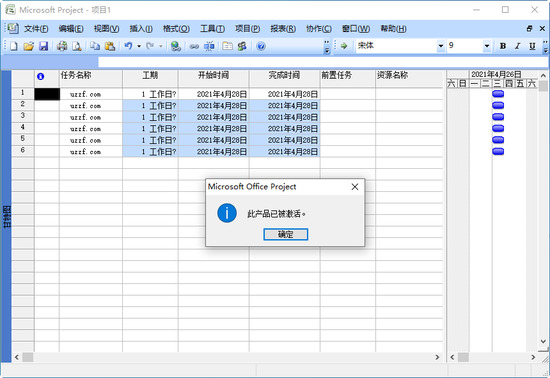Open the 项目(P) menu
The image size is (550, 378).
pos(247,29)
